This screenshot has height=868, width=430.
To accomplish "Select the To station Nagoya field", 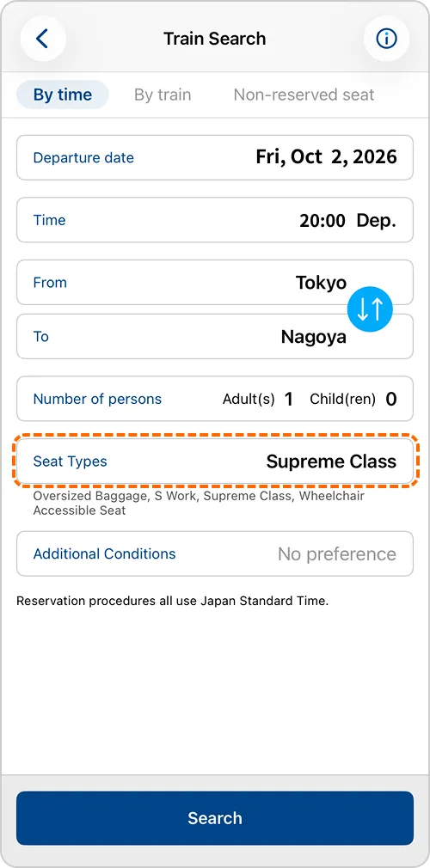I will click(215, 337).
